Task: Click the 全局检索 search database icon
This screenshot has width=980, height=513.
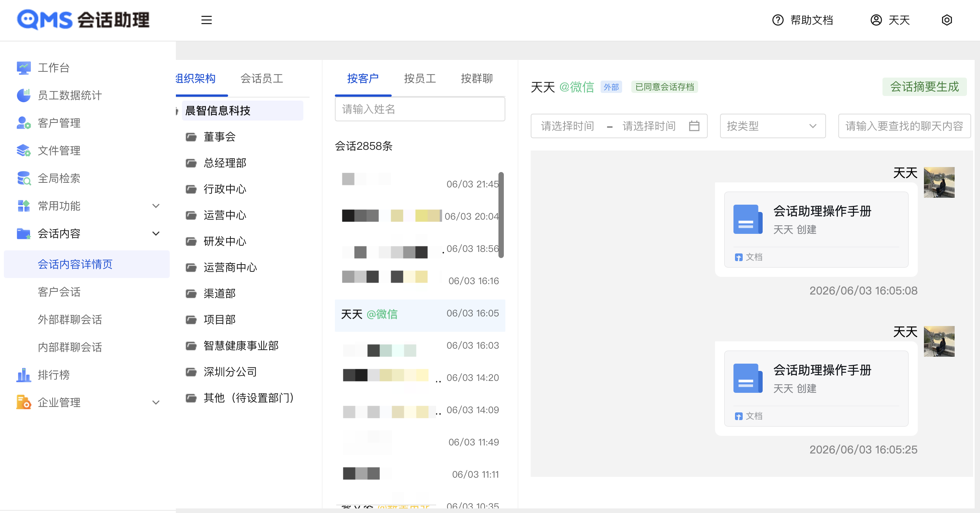Action: tap(24, 179)
